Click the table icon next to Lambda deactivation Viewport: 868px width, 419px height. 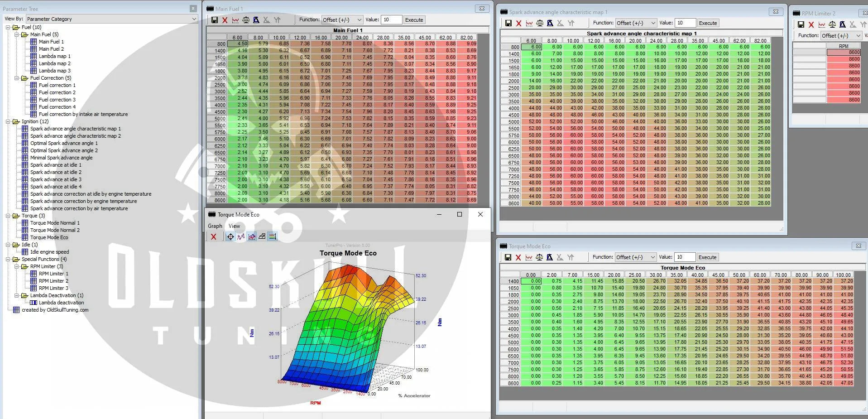pyautogui.click(x=34, y=303)
